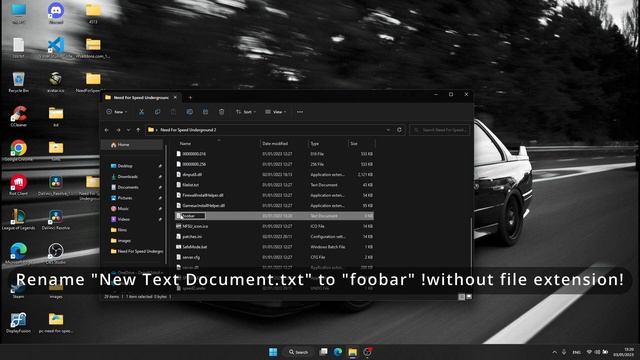Open the Sort dropdown menu
This screenshot has width=640, height=360.
tap(246, 112)
